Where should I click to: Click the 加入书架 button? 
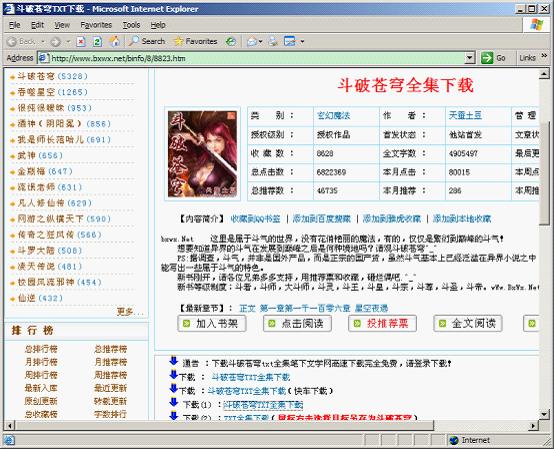[212, 323]
